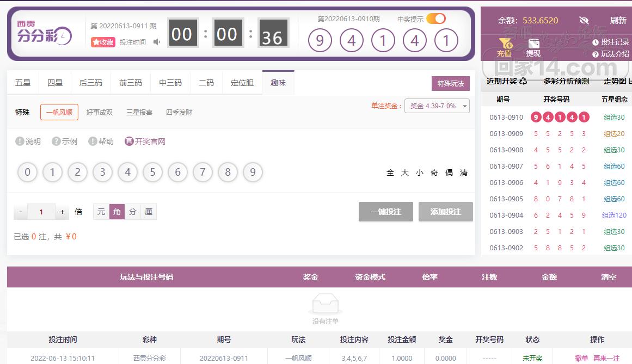The height and width of the screenshot is (364, 632).
Task: Open the 定位胆 tab
Action: click(242, 83)
